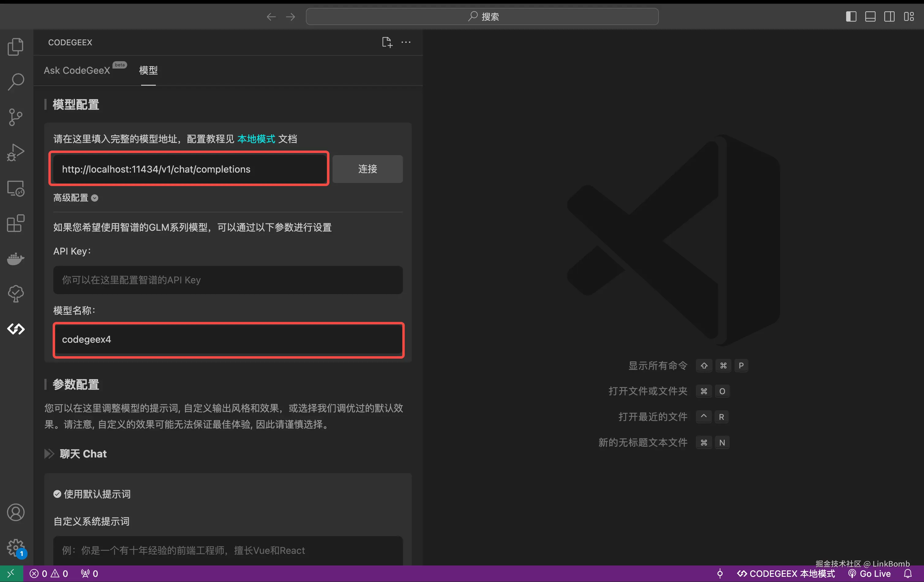Screen dimensions: 924x582
Task: Open the Explorer view in activity bar
Action: tap(16, 47)
